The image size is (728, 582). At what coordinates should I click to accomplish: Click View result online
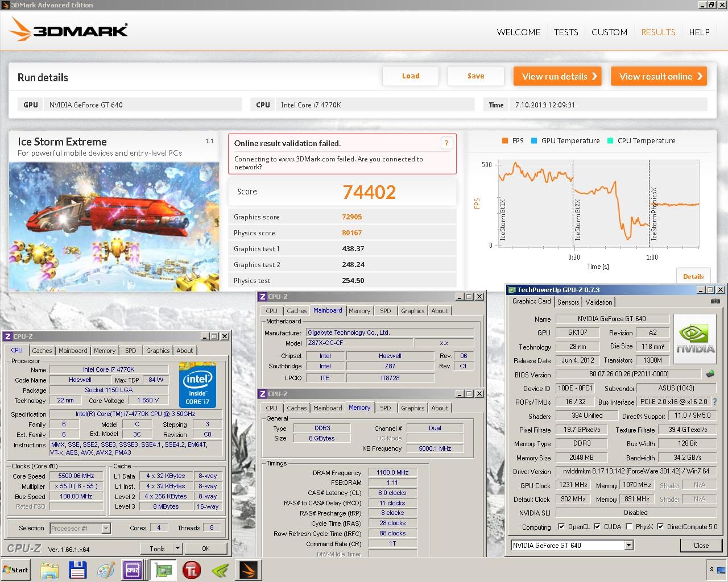pyautogui.click(x=659, y=76)
